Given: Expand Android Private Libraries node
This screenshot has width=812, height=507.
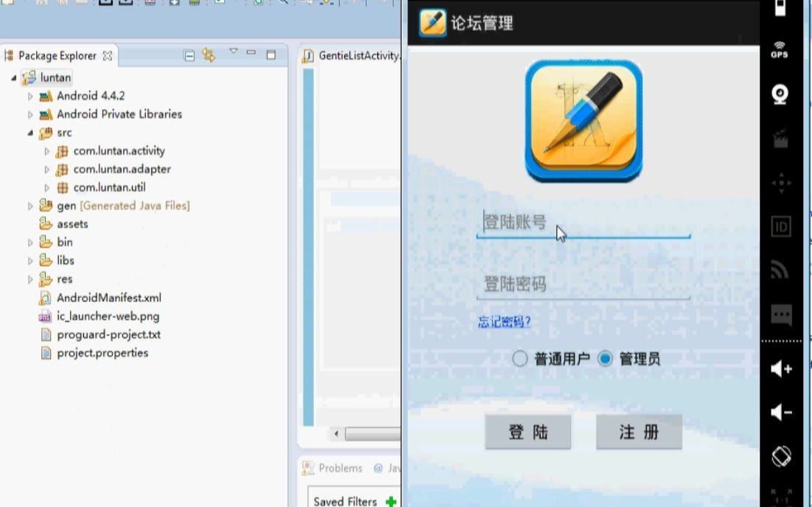Looking at the screenshot, I should 30,114.
